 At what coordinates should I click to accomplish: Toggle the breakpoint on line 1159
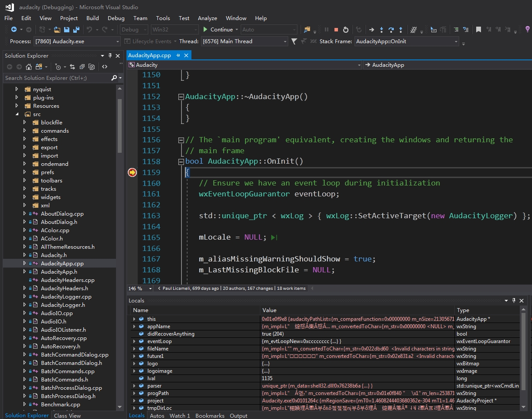pyautogui.click(x=132, y=172)
